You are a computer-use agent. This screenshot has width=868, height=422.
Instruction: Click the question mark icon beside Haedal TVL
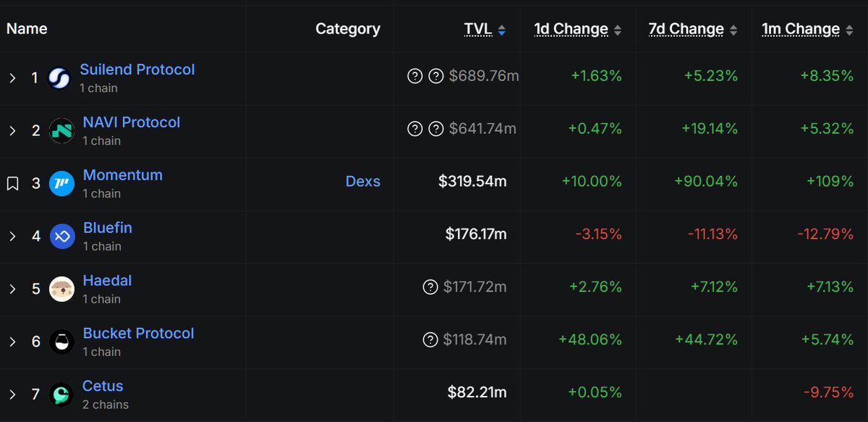click(430, 287)
